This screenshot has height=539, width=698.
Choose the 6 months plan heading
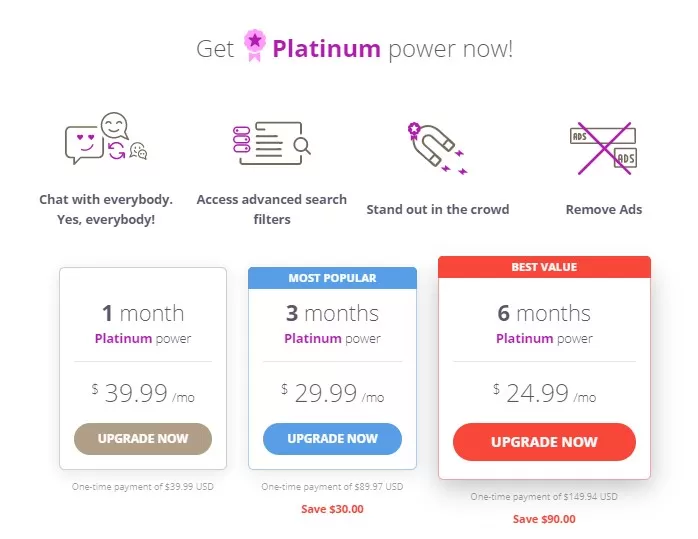pyautogui.click(x=544, y=313)
